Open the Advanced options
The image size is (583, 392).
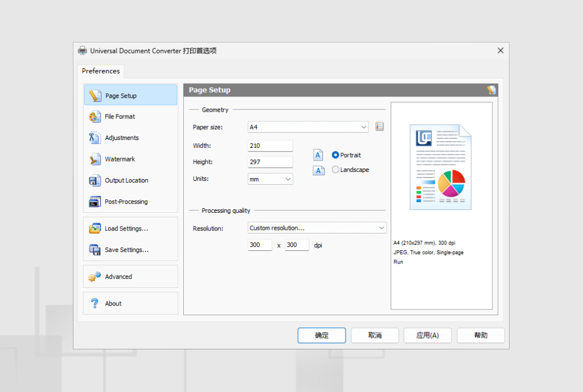[130, 277]
